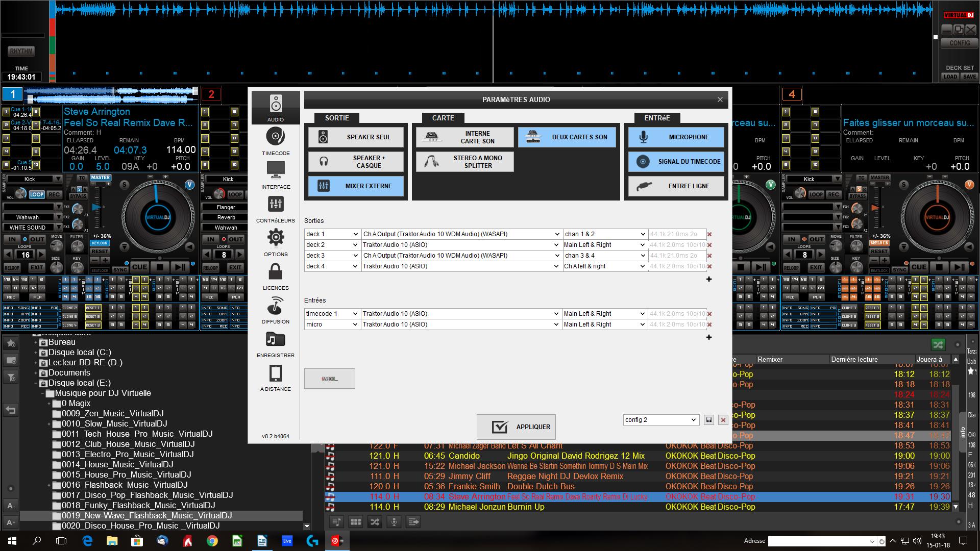980x551 pixels.
Task: Click the deck 1 song waveform overview
Action: [x=112, y=94]
